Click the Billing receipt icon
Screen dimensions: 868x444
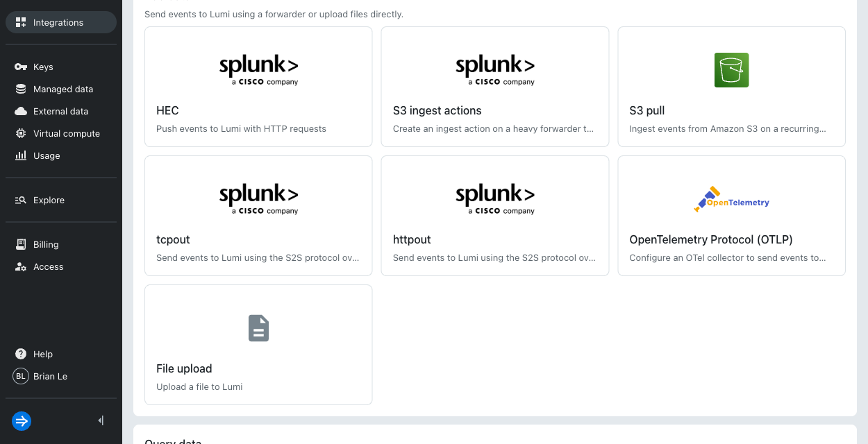click(x=21, y=244)
